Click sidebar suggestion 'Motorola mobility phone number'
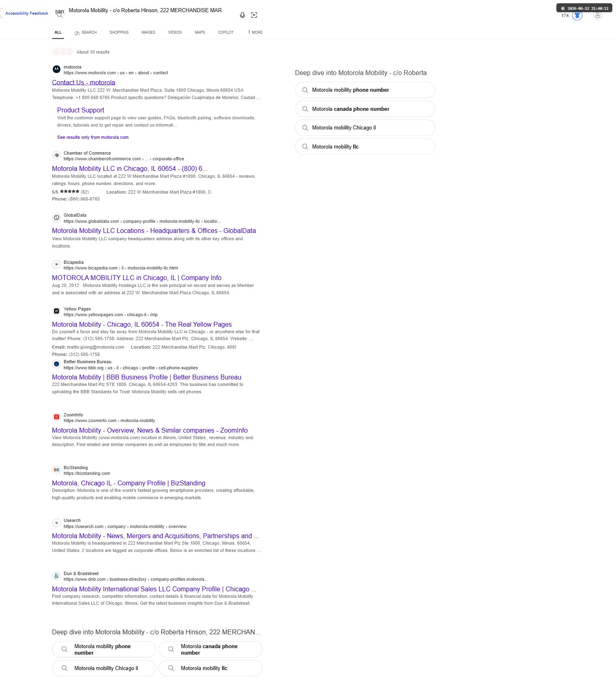Image resolution: width=616 pixels, height=681 pixels. point(365,90)
